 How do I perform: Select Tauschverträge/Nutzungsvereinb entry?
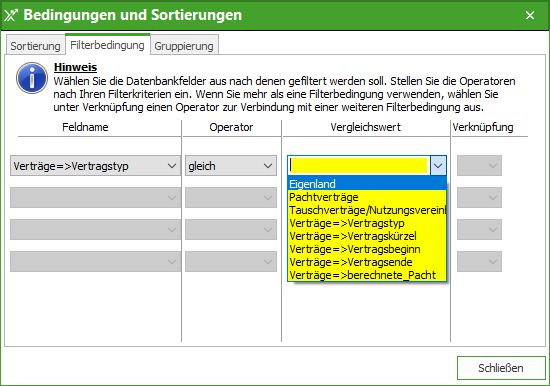(x=367, y=210)
